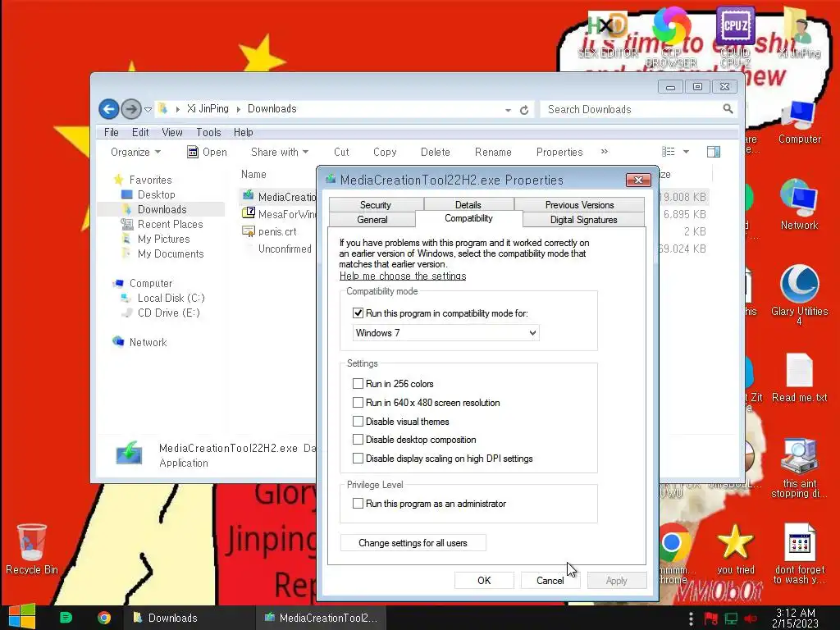Open the view options dropdown arrow
Screen dimensions: 840x630
click(686, 152)
